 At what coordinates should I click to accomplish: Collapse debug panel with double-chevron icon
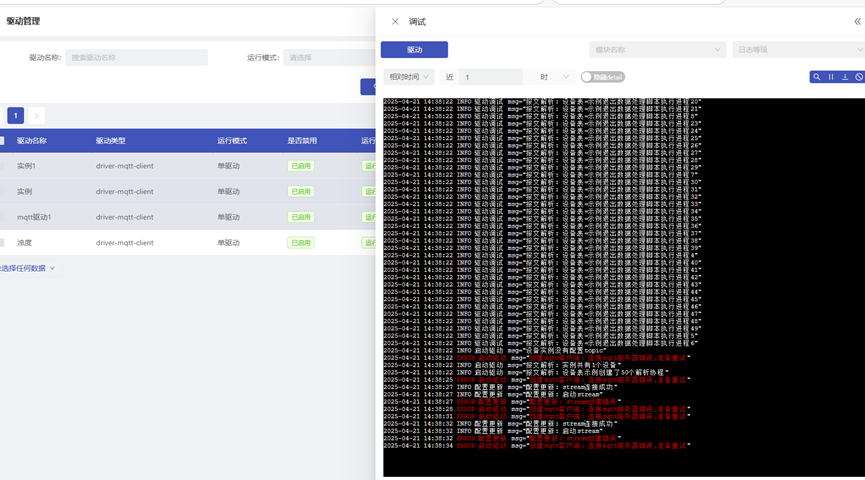[857, 21]
